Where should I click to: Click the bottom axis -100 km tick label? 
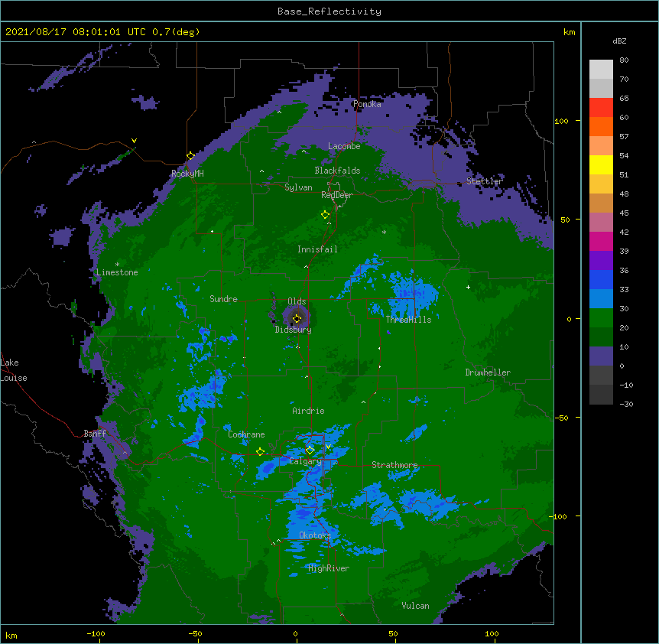[x=96, y=633]
